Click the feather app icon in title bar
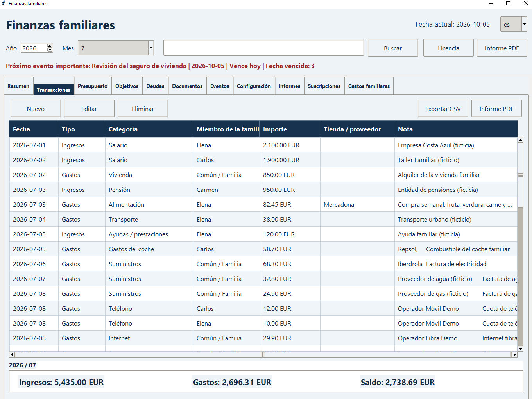This screenshot has height=399, width=532. 4,4
